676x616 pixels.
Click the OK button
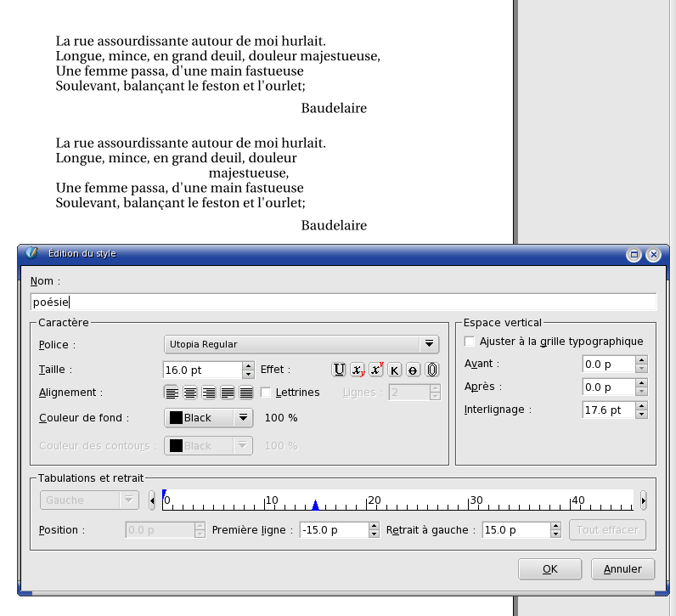coord(549,569)
